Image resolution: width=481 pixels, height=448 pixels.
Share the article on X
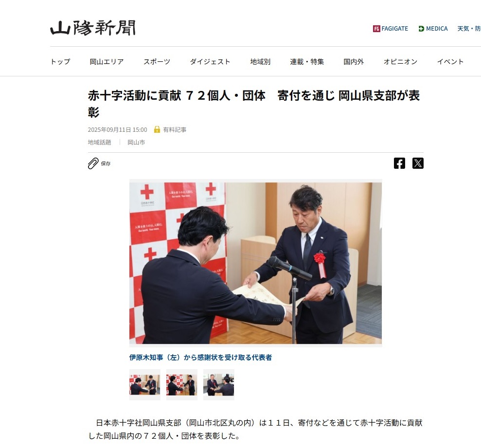[418, 163]
